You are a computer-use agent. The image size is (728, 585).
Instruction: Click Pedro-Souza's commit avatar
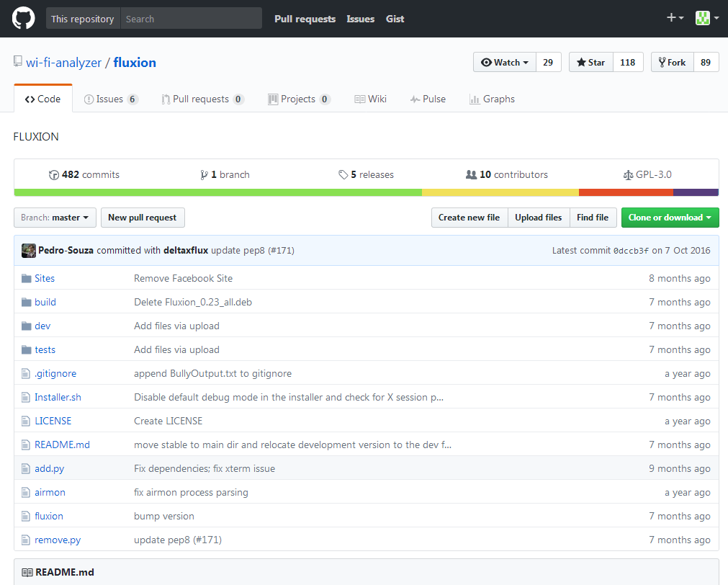point(29,251)
